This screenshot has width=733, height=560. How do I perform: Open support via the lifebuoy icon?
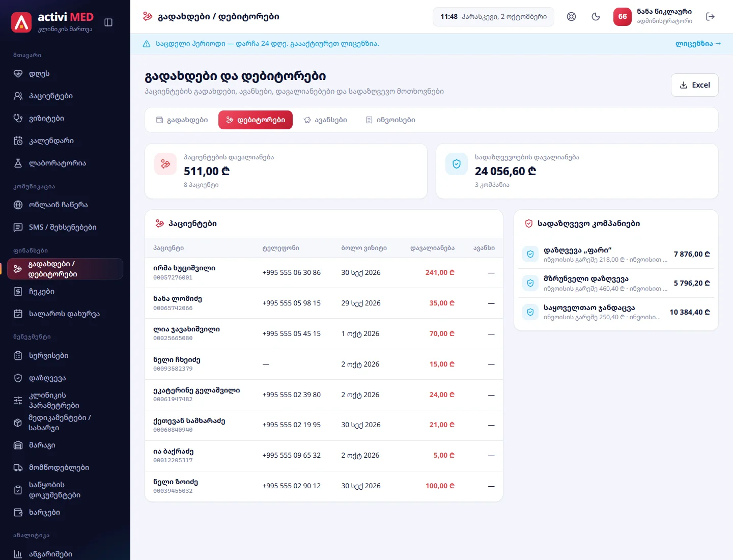point(571,17)
